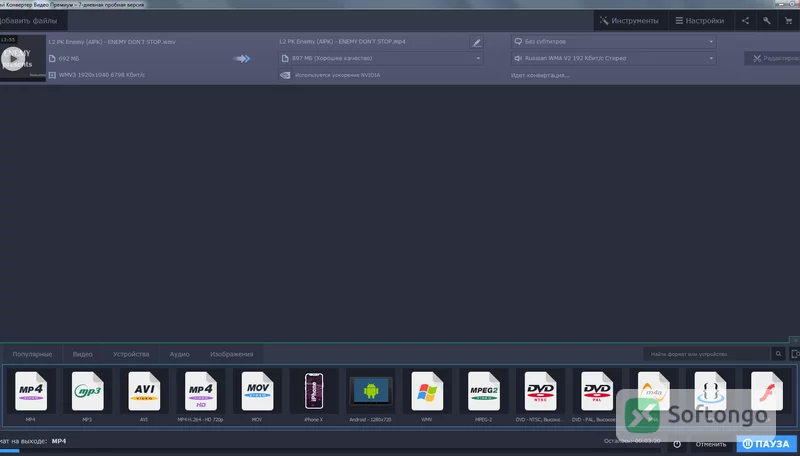The height and width of the screenshot is (456, 800).
Task: Choose the MPEG-2 format icon
Action: tap(484, 391)
